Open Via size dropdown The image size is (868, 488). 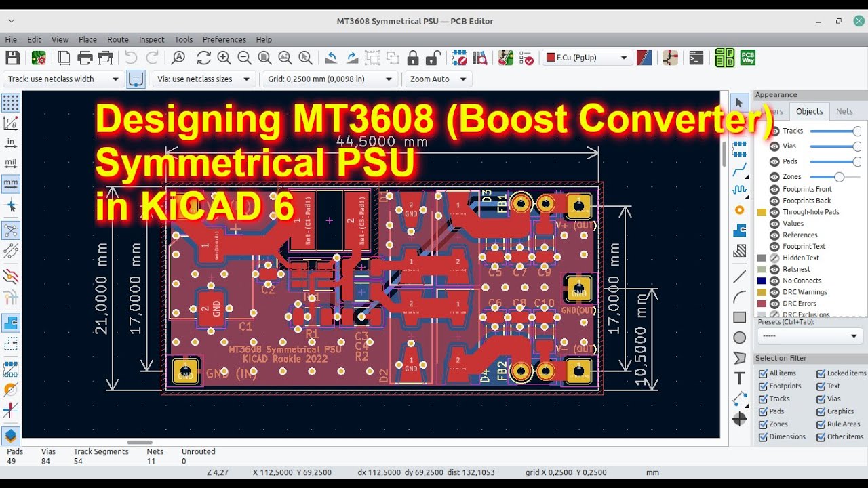(204, 79)
